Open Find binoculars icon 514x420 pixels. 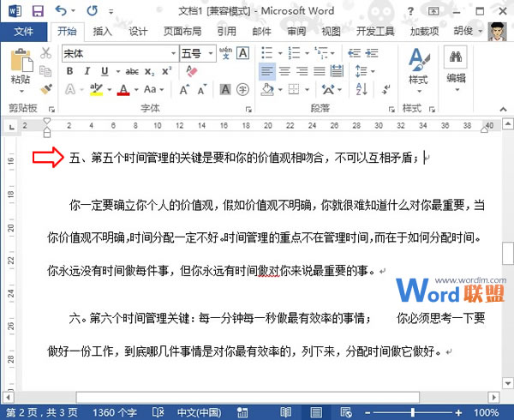(456, 57)
